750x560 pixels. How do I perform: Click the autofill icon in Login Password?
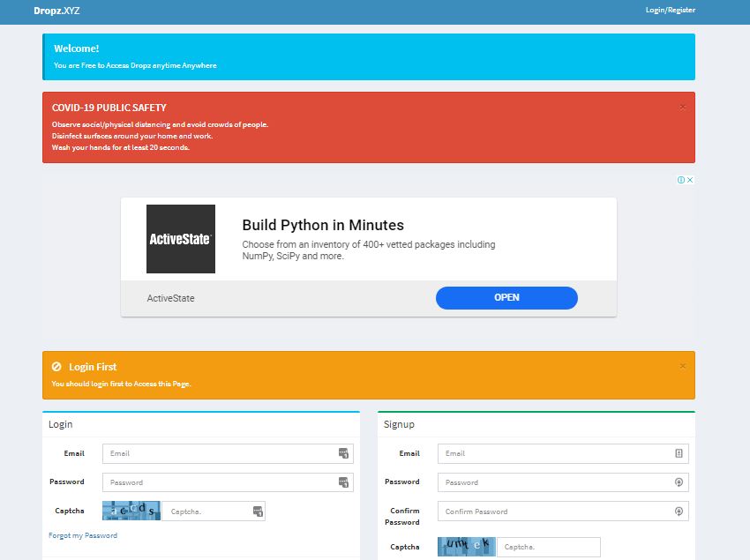[x=343, y=482]
